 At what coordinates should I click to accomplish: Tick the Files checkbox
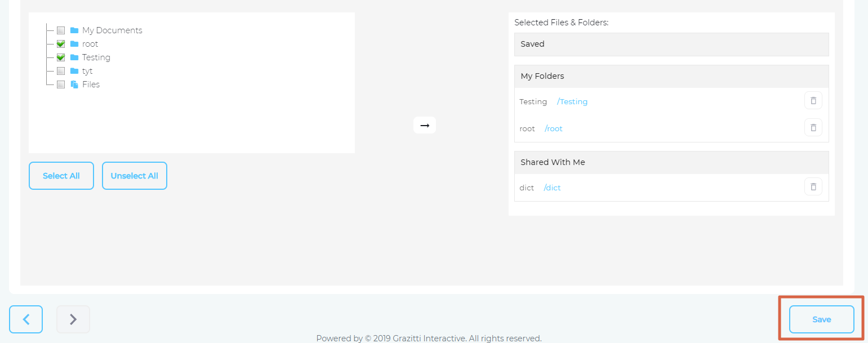click(x=61, y=84)
